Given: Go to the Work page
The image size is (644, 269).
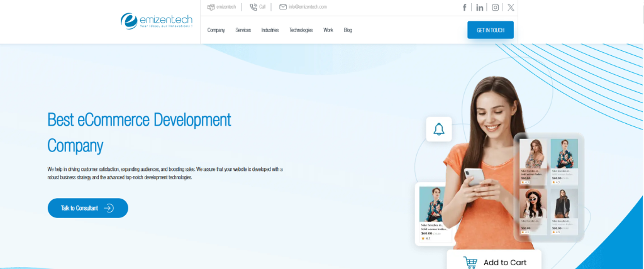Looking at the screenshot, I should pyautogui.click(x=328, y=30).
